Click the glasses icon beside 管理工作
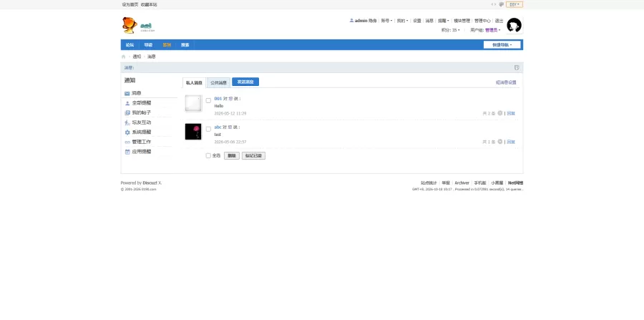644x320 pixels. 127,142
